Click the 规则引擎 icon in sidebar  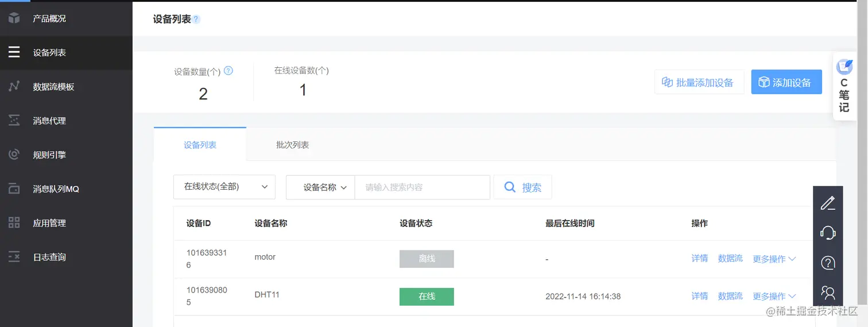click(14, 155)
